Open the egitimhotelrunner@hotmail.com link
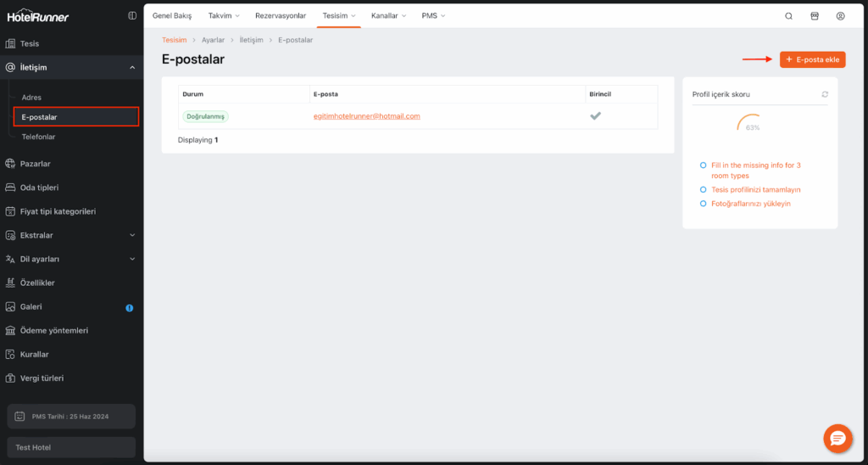The height and width of the screenshot is (465, 868). coord(366,116)
